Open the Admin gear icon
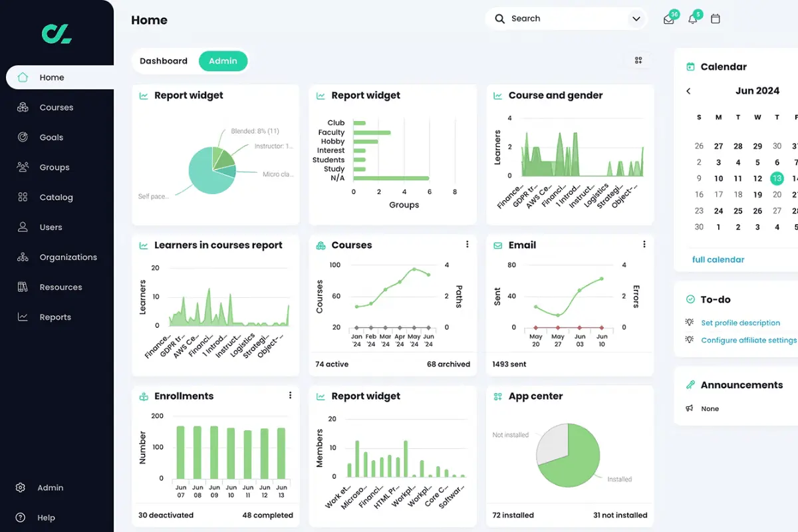This screenshot has width=798, height=532. tap(21, 487)
